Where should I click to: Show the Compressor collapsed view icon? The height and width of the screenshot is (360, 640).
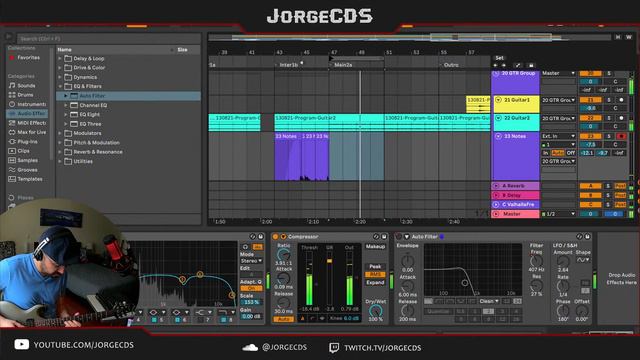point(302,318)
